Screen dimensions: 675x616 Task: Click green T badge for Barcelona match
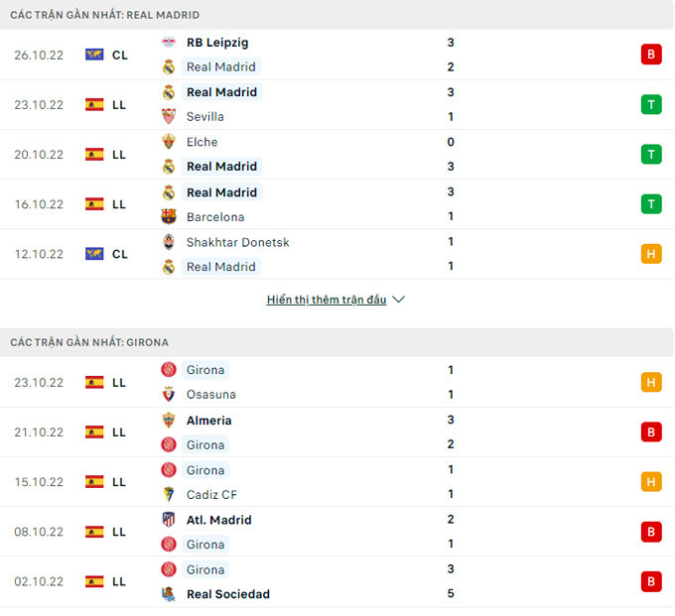(x=651, y=204)
